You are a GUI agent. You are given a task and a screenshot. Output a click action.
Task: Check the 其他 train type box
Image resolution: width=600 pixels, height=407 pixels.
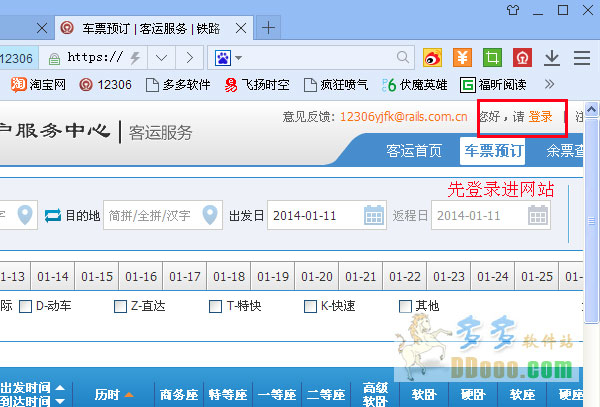405,306
